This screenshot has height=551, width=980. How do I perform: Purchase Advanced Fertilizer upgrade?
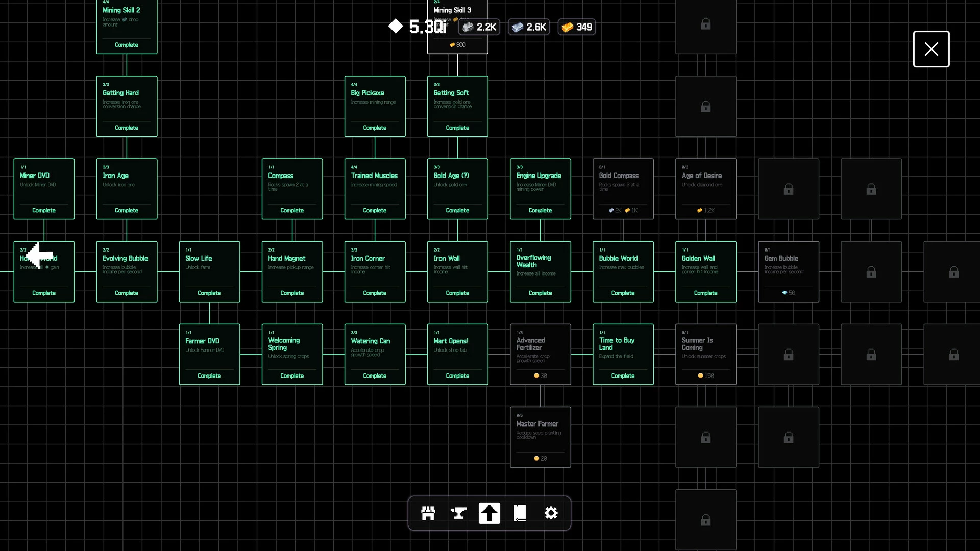coord(540,354)
